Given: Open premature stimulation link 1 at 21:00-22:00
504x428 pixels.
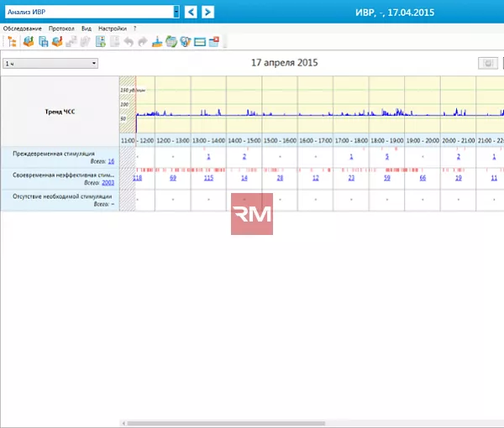Looking at the screenshot, I should (494, 157).
